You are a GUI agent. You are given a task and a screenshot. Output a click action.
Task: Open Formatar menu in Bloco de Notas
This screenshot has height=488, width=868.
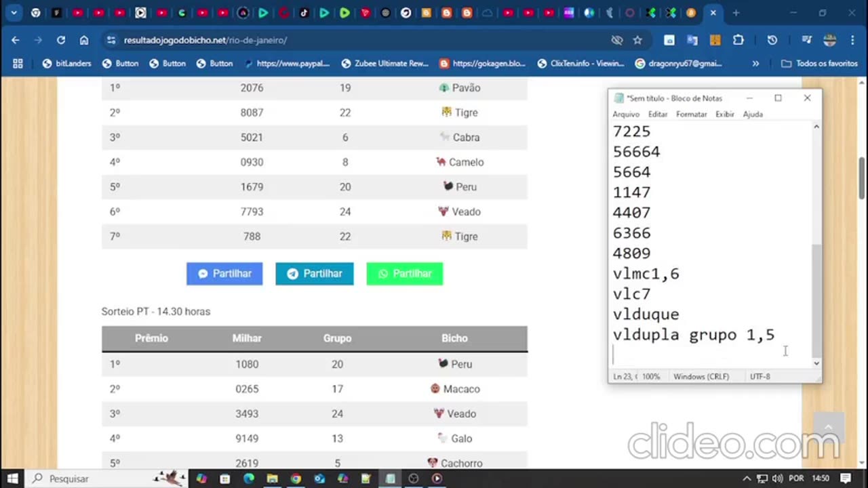[x=692, y=114]
